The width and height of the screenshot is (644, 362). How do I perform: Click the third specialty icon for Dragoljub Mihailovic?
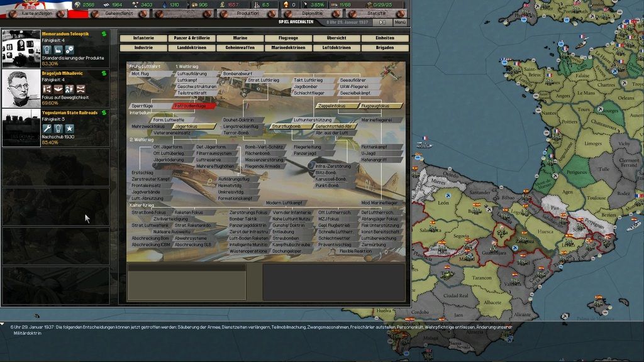click(x=69, y=89)
